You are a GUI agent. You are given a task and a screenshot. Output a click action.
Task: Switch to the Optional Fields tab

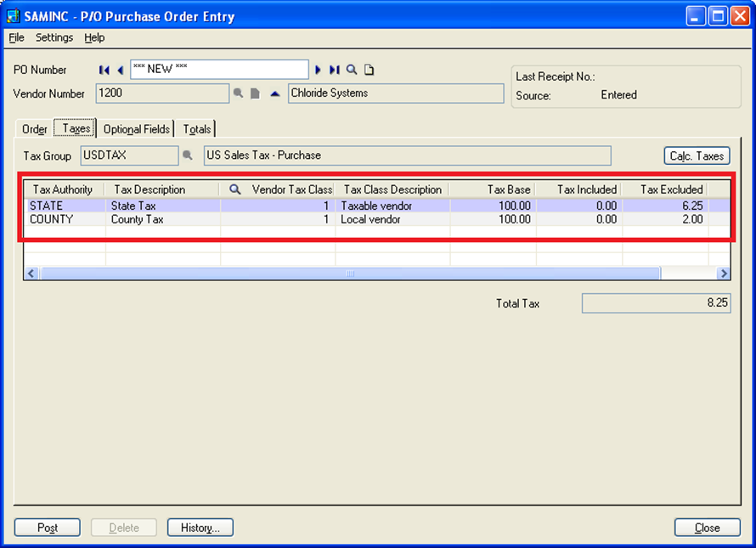point(137,129)
